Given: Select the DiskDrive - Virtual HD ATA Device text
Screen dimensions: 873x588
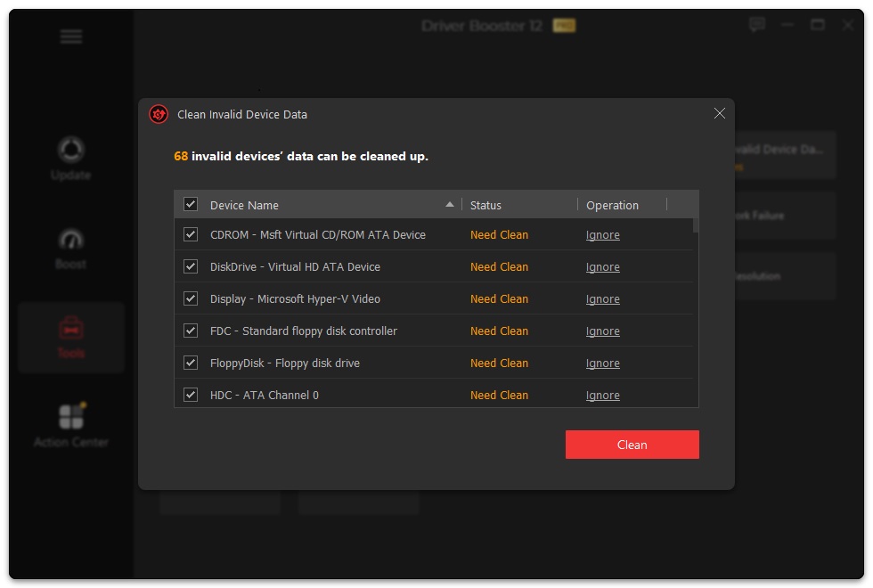Looking at the screenshot, I should pyautogui.click(x=295, y=267).
